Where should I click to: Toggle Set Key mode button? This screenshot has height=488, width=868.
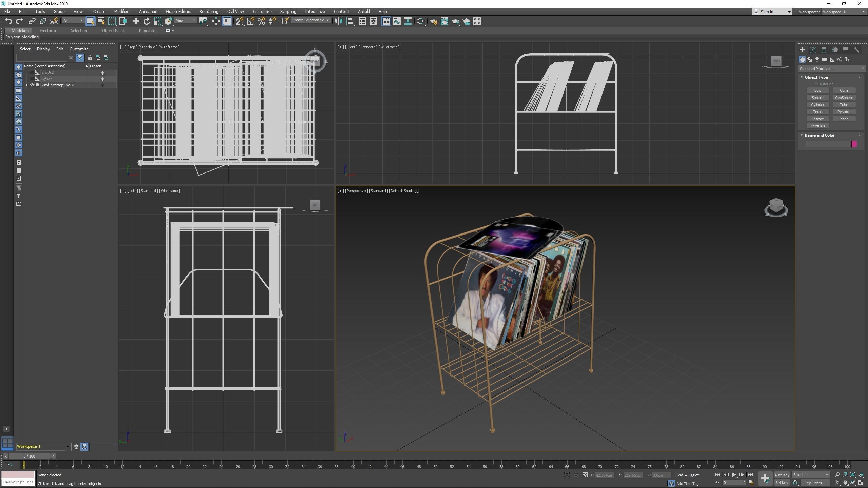[782, 483]
